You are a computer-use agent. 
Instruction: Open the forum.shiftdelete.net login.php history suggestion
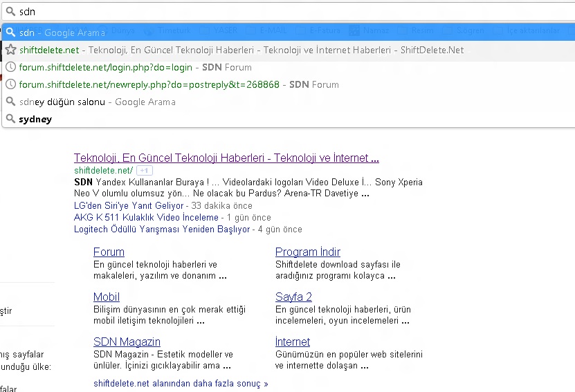point(289,67)
